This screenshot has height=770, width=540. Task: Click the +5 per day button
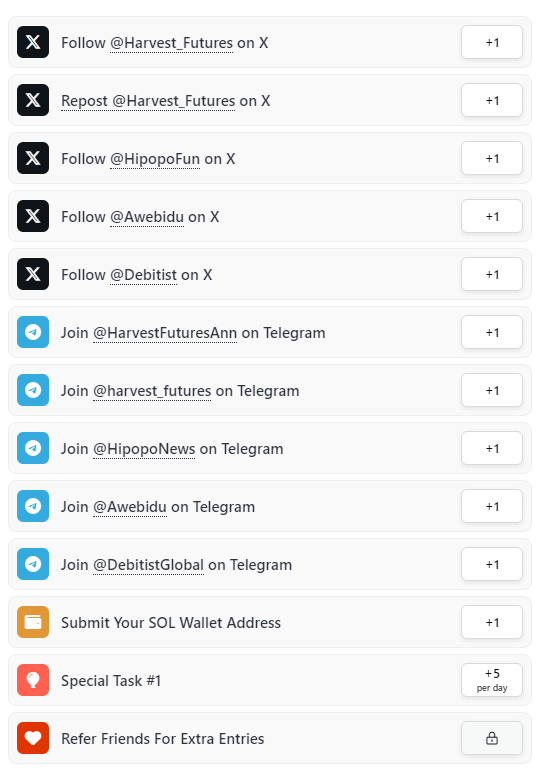492,680
